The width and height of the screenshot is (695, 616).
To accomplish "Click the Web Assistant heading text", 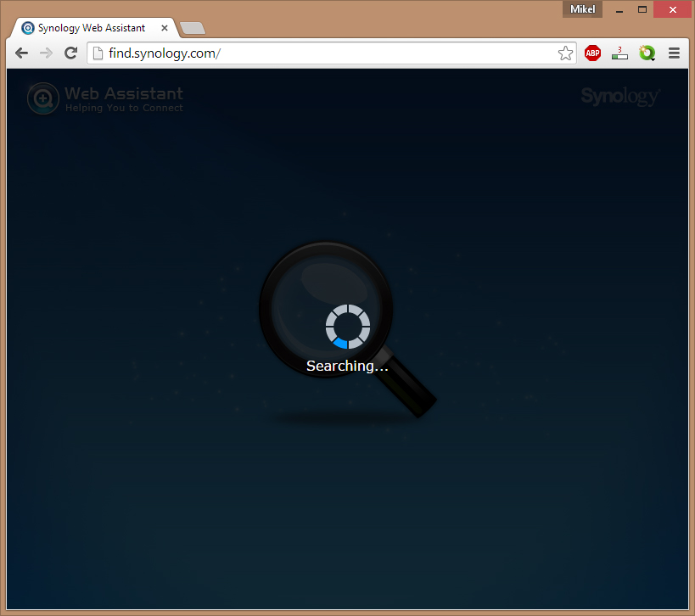I will click(124, 93).
